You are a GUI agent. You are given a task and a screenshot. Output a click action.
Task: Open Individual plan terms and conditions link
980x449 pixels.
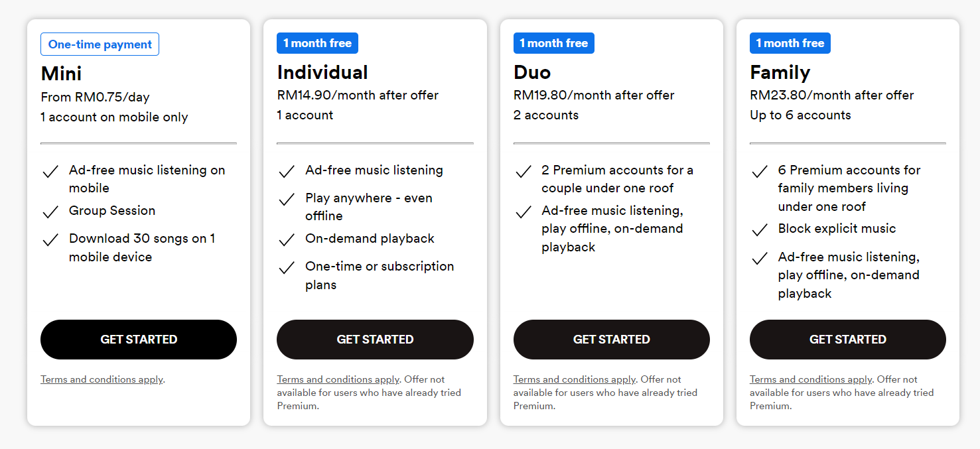pyautogui.click(x=338, y=379)
